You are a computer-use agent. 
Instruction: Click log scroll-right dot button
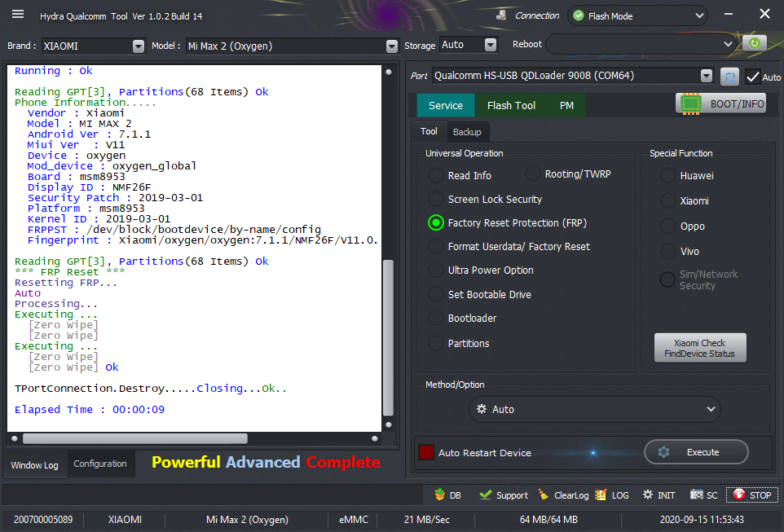click(375, 438)
